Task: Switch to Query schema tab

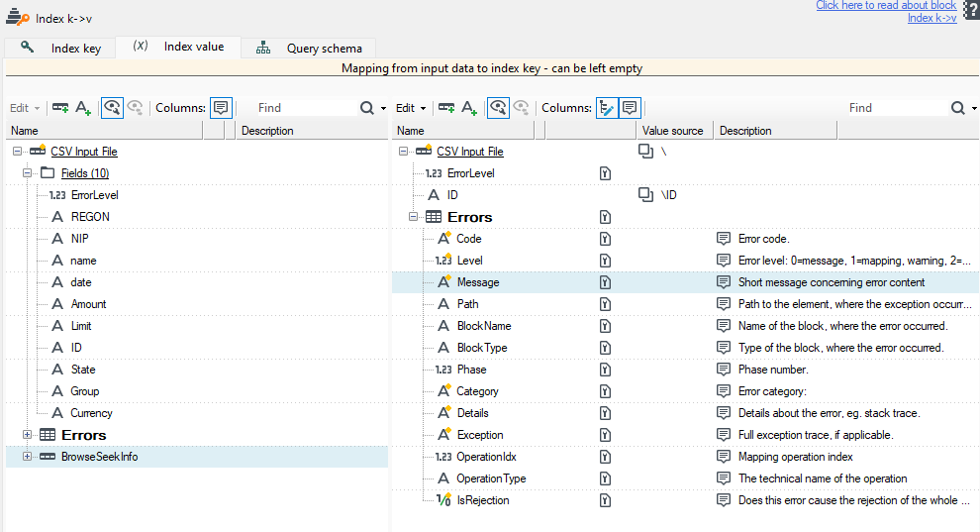Action: tap(309, 48)
